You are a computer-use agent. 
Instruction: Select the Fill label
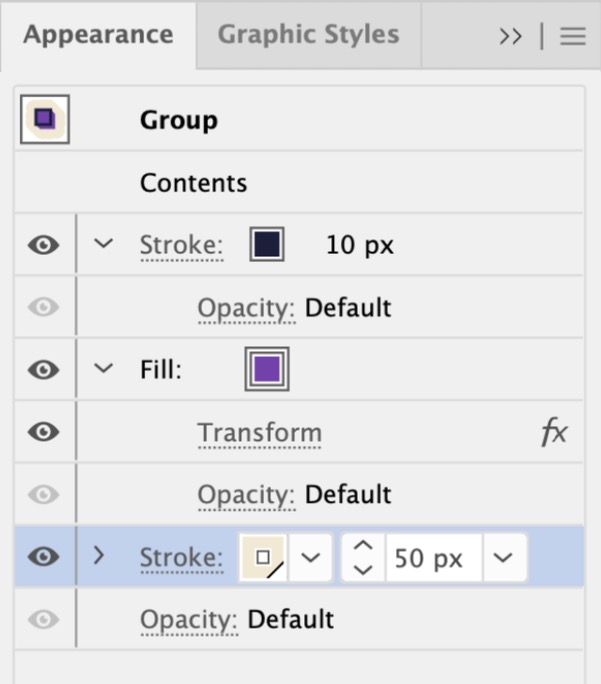point(160,370)
